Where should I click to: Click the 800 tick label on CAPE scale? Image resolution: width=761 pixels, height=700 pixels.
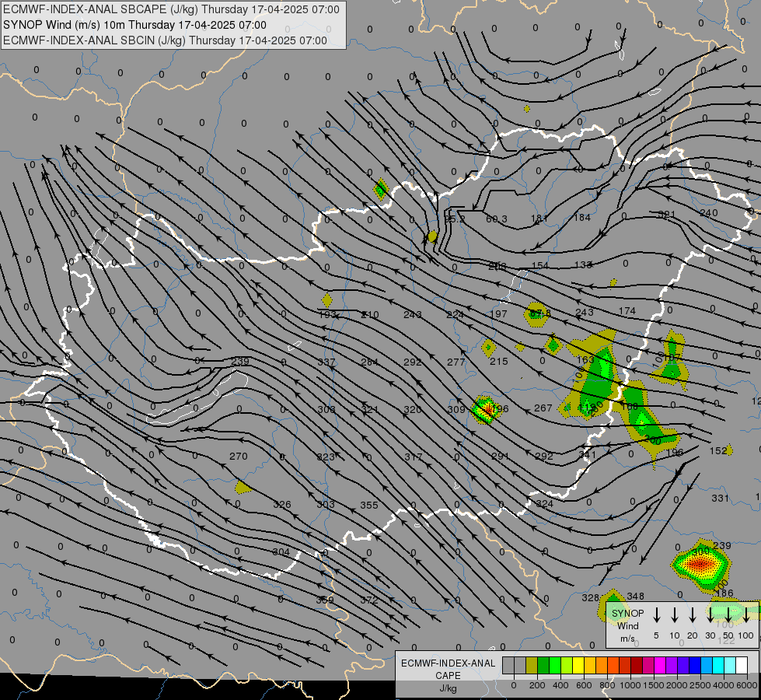click(x=607, y=685)
